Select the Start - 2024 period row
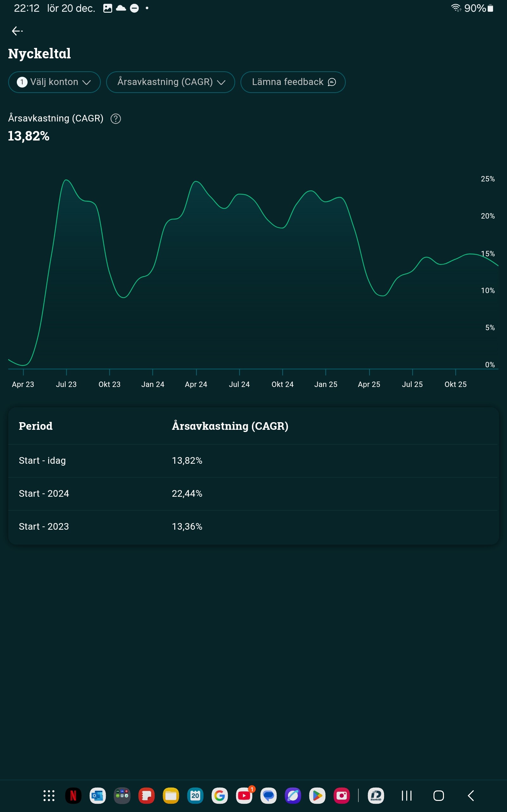This screenshot has height=812, width=507. pyautogui.click(x=253, y=494)
